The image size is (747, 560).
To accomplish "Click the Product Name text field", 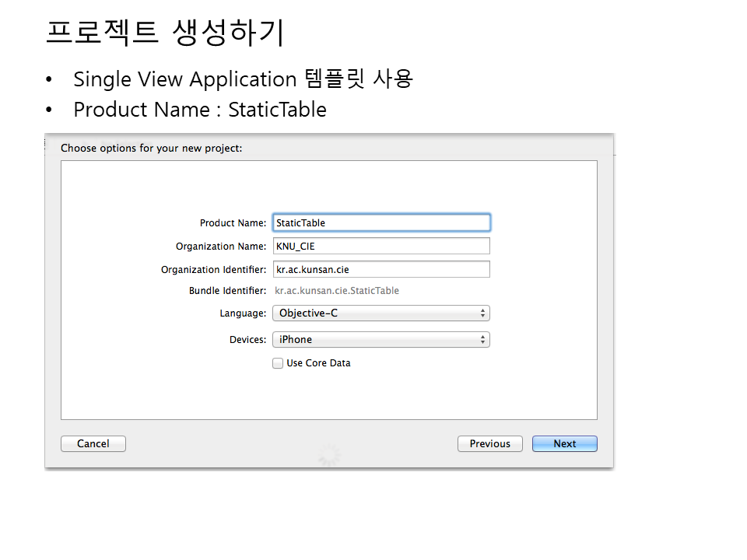I will 381,222.
